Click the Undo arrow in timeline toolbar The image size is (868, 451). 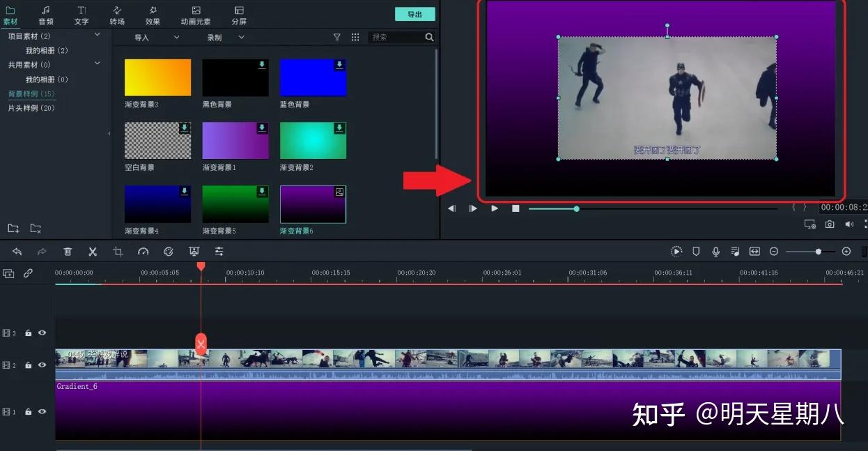(17, 252)
